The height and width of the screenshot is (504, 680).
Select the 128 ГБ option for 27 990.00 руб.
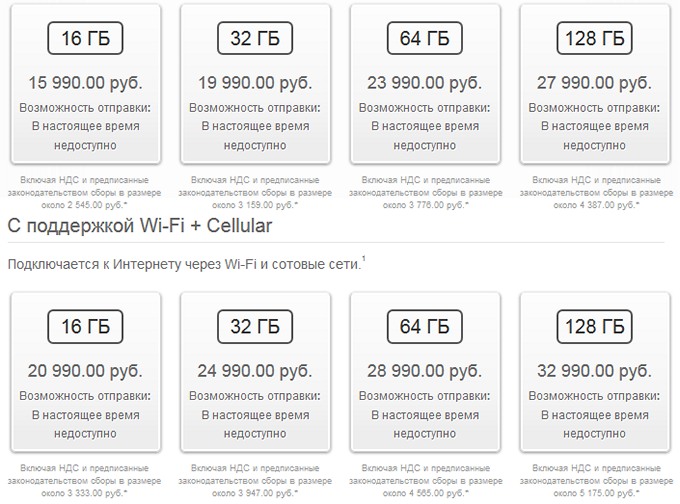click(x=594, y=40)
